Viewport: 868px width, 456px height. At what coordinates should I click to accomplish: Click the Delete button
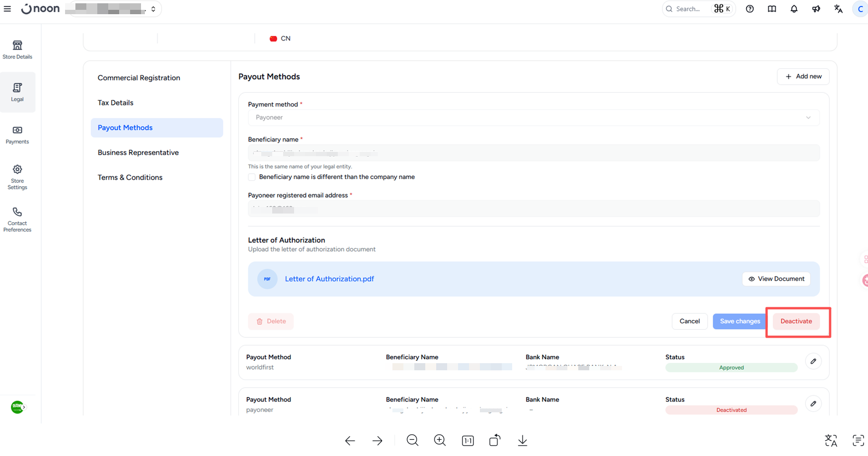coord(271,321)
